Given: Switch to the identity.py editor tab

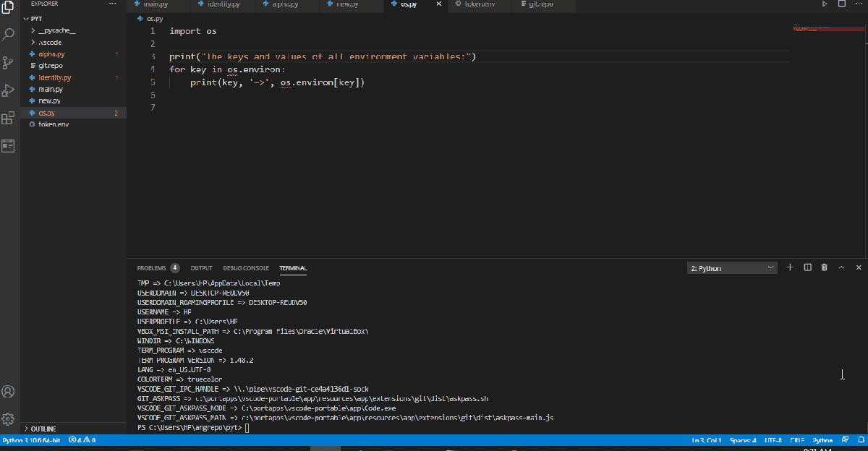Looking at the screenshot, I should coord(221,4).
